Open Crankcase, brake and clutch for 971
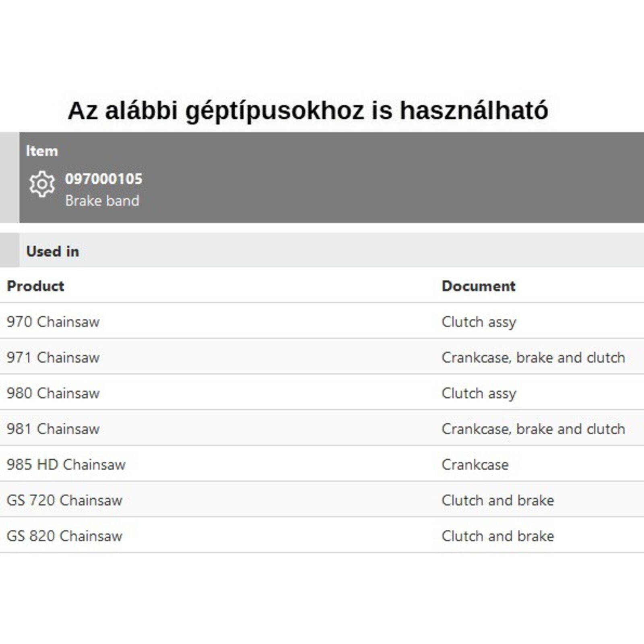 533,357
